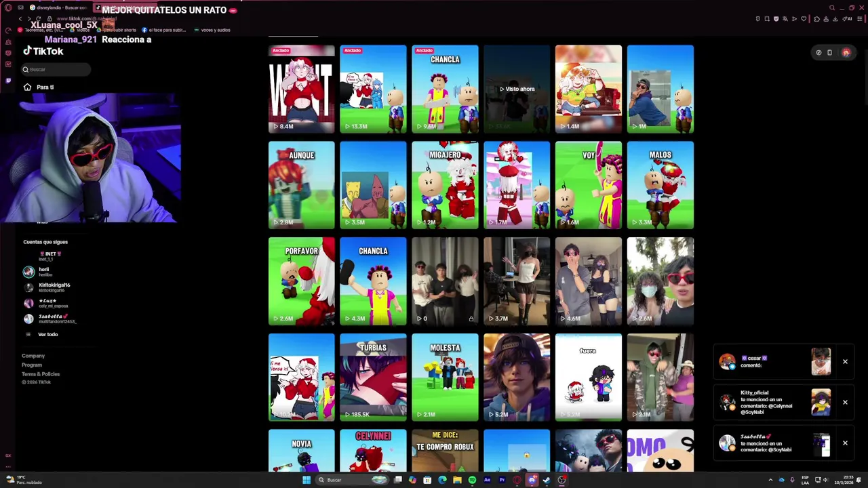
Task: Open the MIGAJERO video thumbnail
Action: 445,185
